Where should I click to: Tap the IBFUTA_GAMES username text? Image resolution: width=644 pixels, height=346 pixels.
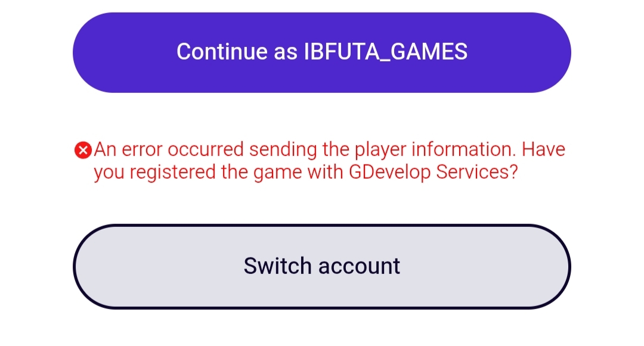[x=386, y=52]
